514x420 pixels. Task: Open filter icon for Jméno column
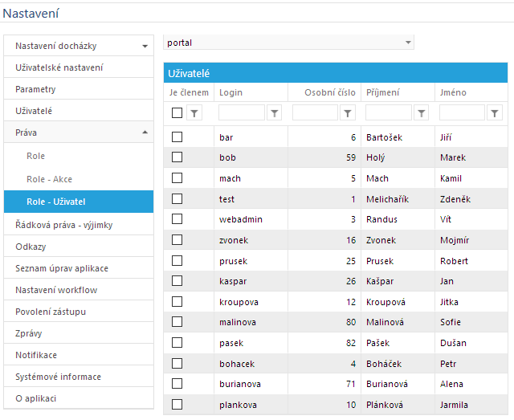pos(495,113)
